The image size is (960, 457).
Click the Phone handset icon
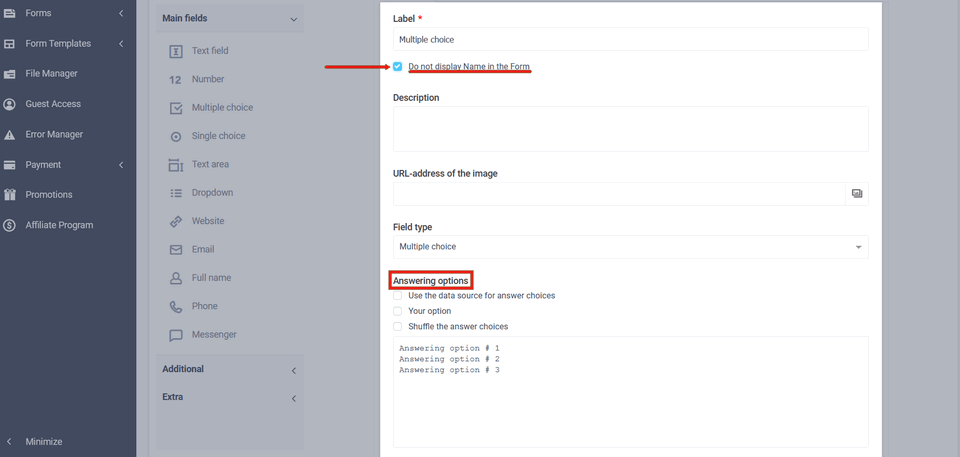pos(176,307)
